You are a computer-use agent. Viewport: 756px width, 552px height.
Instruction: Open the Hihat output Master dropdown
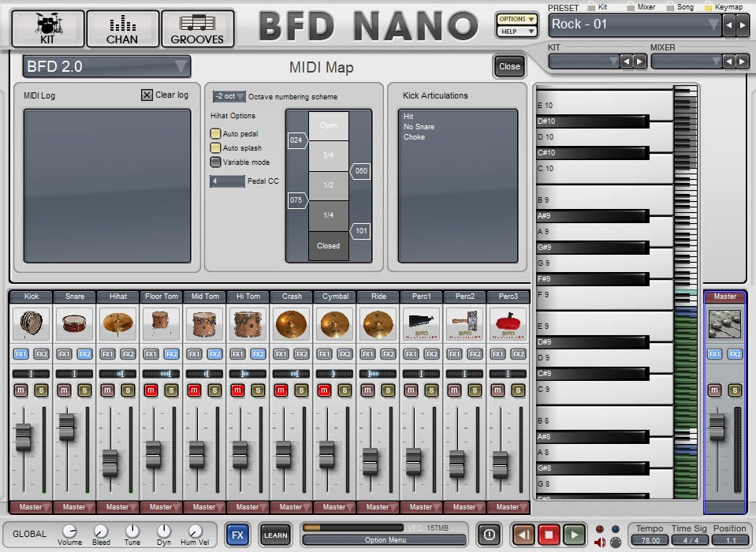click(x=117, y=507)
